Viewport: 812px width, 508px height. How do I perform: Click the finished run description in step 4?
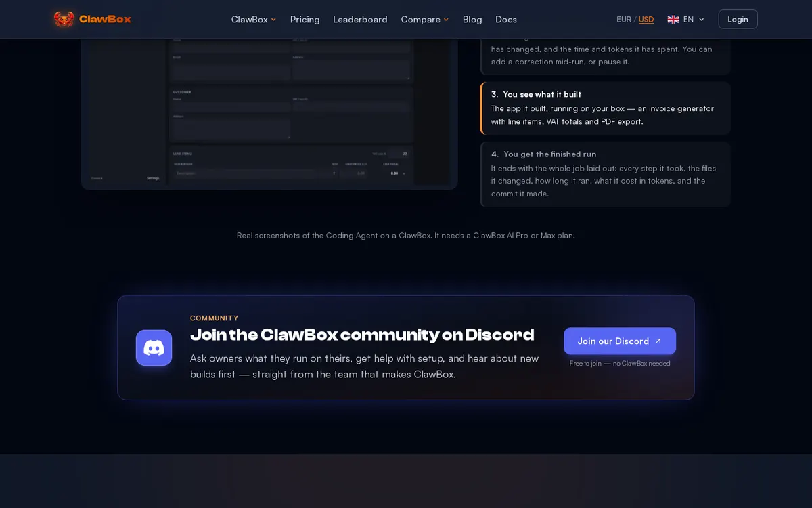coord(604,181)
